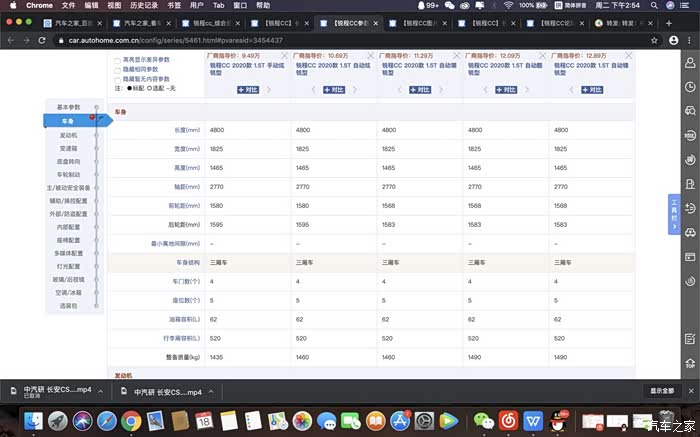Open Chrome from the dock
Screen dimensions: 700x437
coord(131,421)
